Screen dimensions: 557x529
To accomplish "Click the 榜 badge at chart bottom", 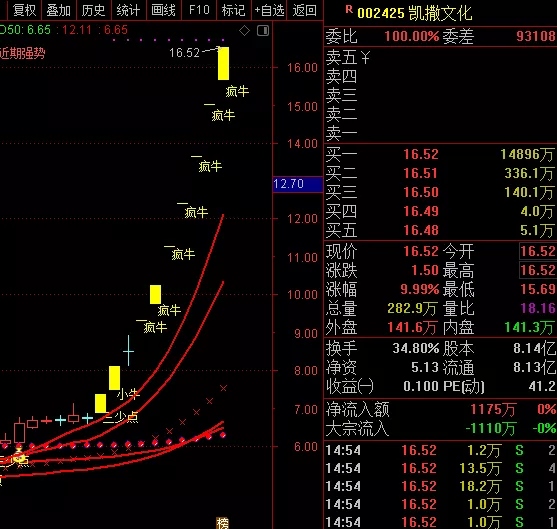I will [x=222, y=523].
